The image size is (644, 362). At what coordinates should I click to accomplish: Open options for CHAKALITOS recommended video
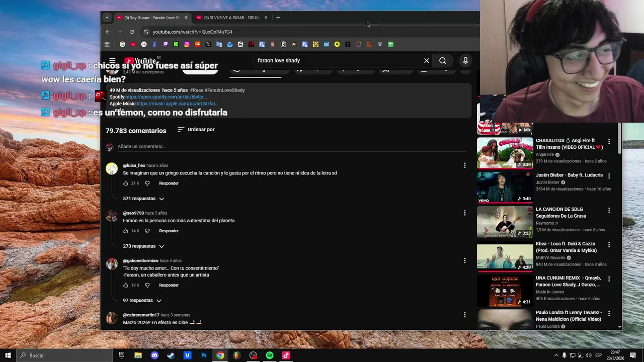click(609, 142)
